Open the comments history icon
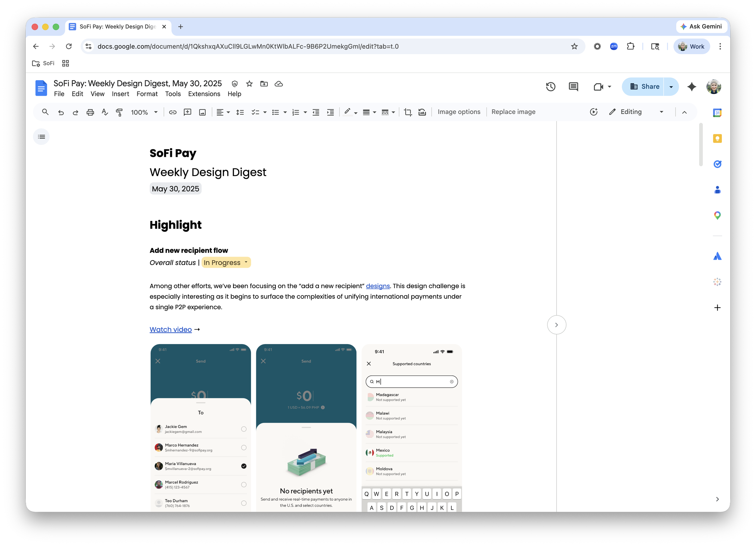 click(x=573, y=87)
